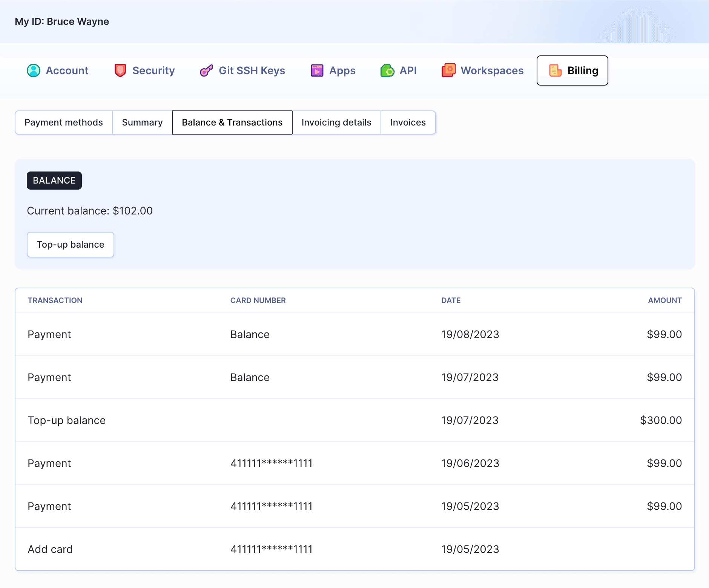This screenshot has width=709, height=588.
Task: Select the Balance & Transactions tab
Action: [232, 122]
